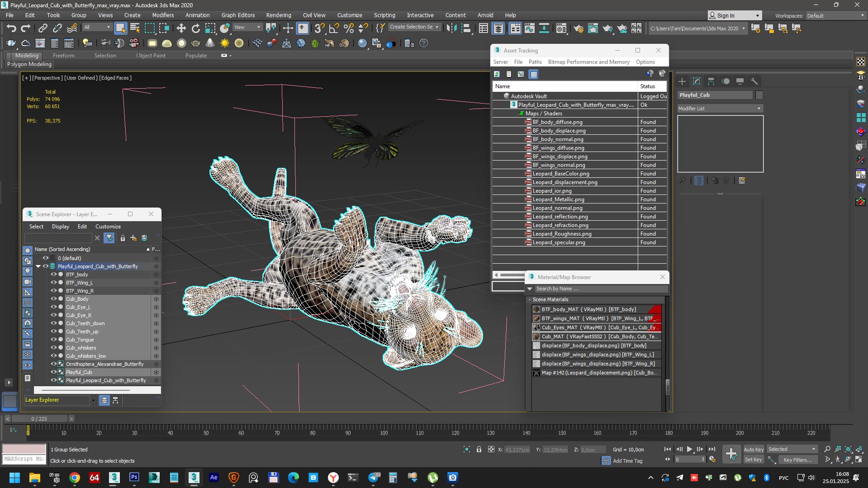Open Google Chrome from taskbar
868x488 pixels.
[x=75, y=478]
